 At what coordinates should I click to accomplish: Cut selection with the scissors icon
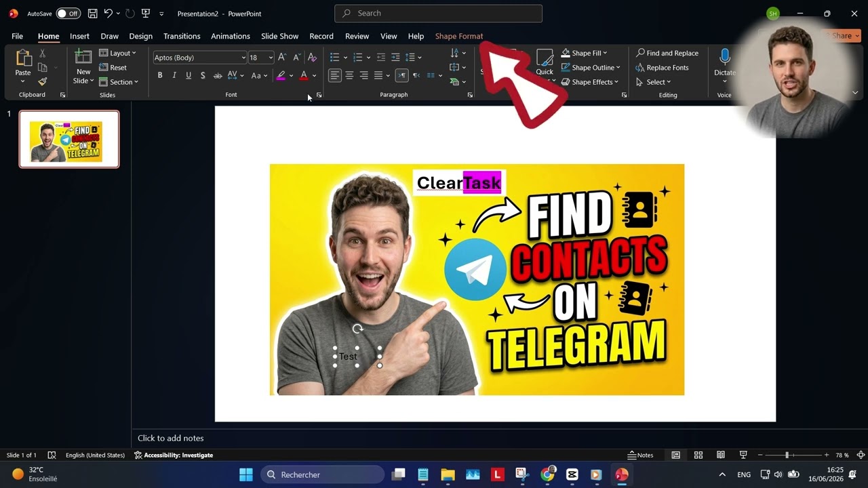pyautogui.click(x=42, y=54)
